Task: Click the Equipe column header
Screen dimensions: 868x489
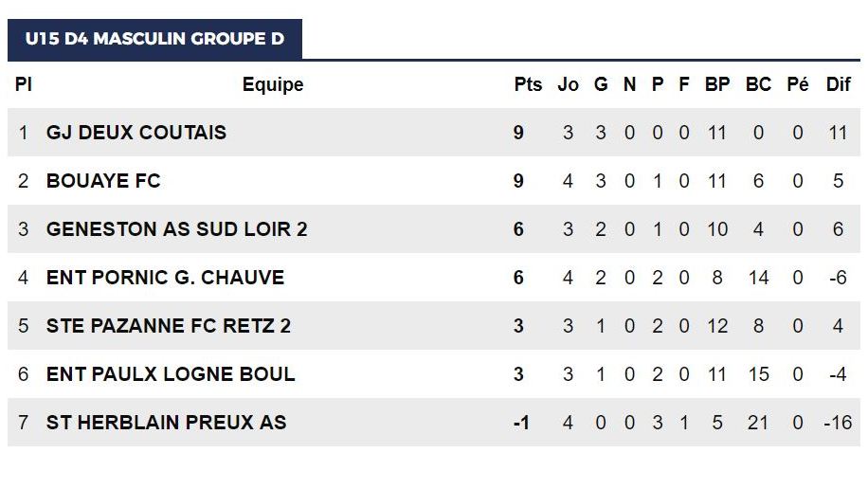Action: [x=273, y=84]
